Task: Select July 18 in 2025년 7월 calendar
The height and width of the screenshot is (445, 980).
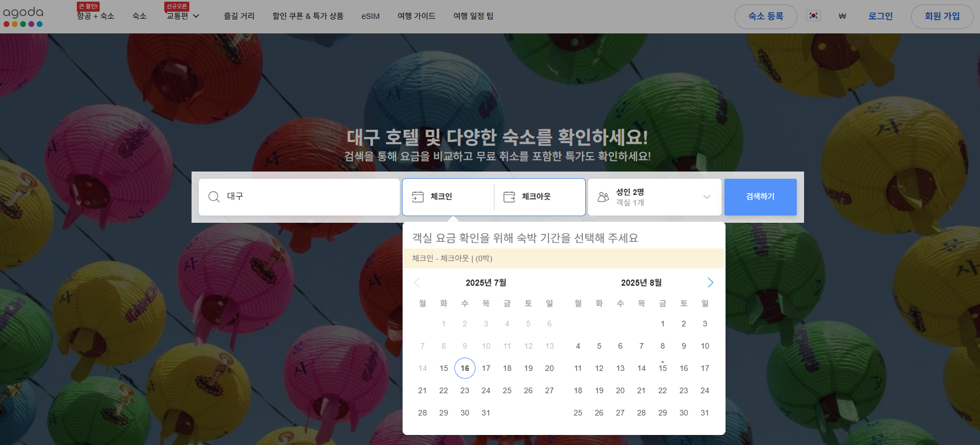Action: pyautogui.click(x=507, y=368)
